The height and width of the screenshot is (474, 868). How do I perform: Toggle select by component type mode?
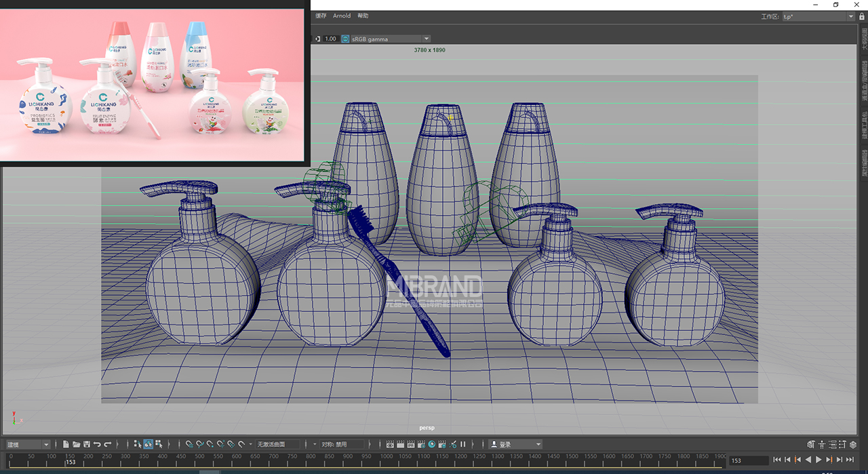coord(159,444)
